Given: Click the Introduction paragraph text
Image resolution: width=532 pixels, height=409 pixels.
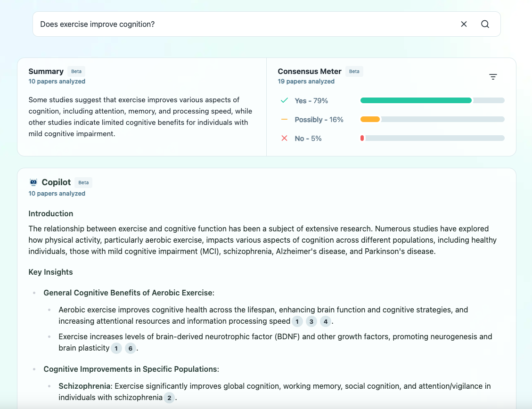Looking at the screenshot, I should coord(262,240).
